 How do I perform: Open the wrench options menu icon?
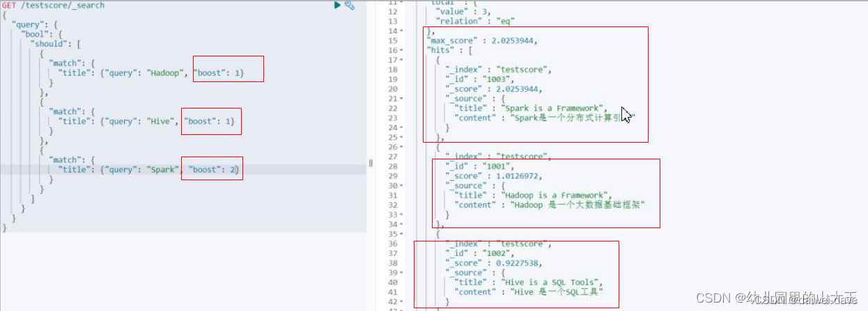tap(350, 5)
